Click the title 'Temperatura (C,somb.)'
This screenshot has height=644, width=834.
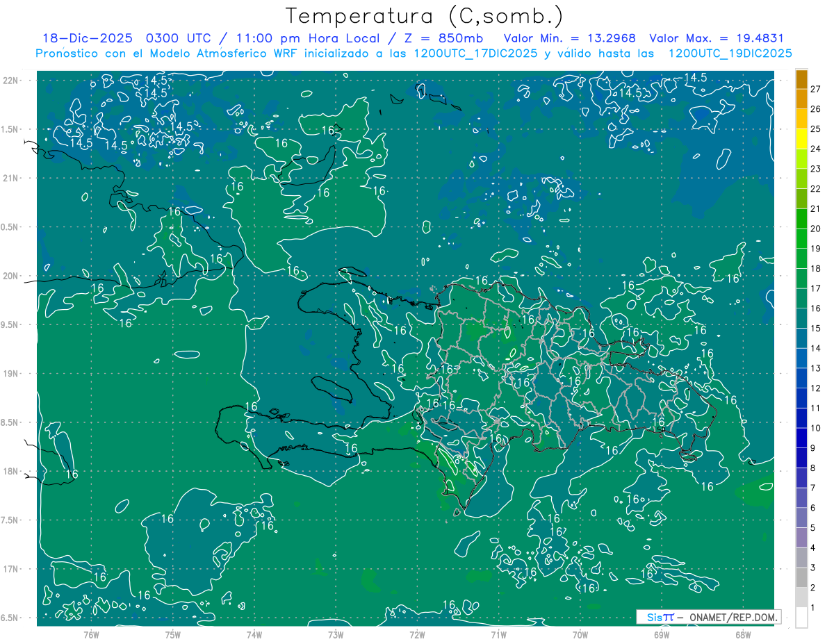tap(425, 16)
